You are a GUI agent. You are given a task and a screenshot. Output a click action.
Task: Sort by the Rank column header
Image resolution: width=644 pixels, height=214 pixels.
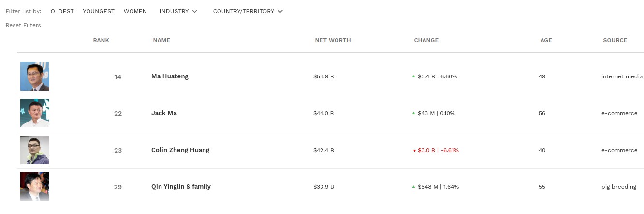coord(101,40)
